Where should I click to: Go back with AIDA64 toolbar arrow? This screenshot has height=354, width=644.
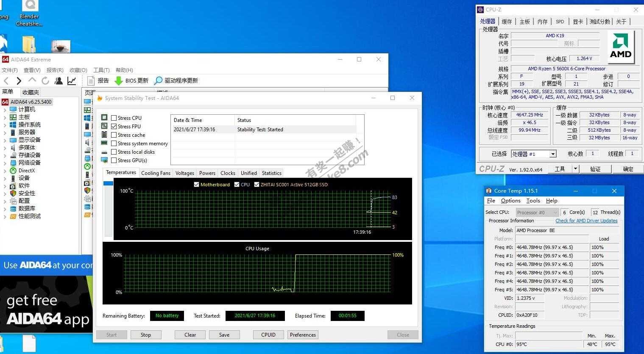6,80
